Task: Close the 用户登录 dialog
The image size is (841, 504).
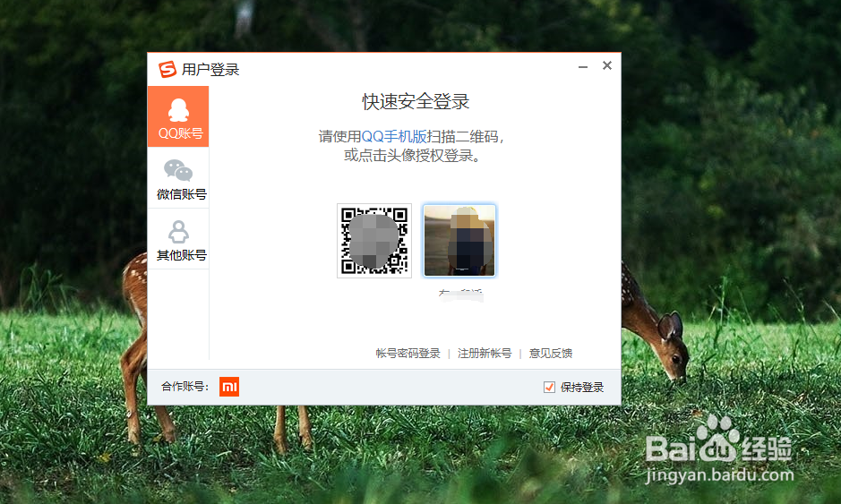Action: tap(607, 65)
